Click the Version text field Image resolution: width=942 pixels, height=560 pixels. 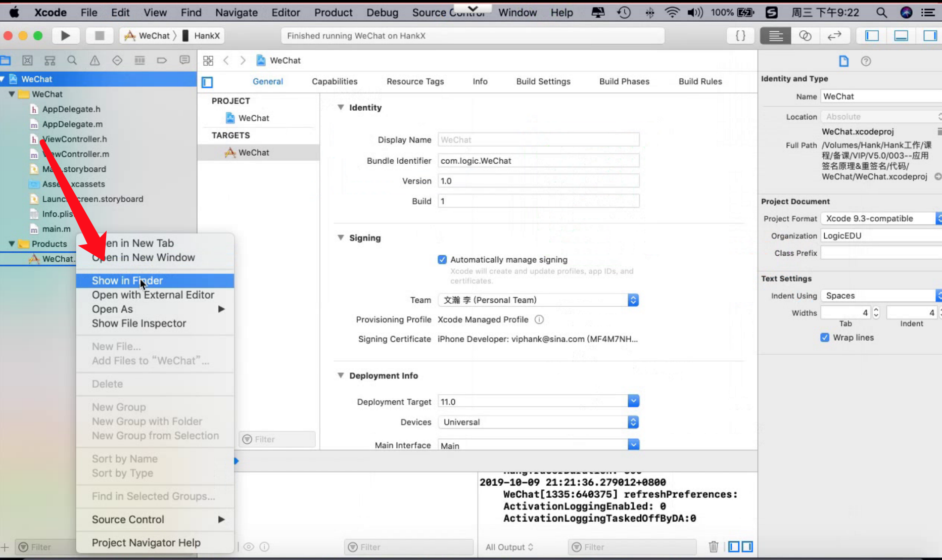point(538,180)
